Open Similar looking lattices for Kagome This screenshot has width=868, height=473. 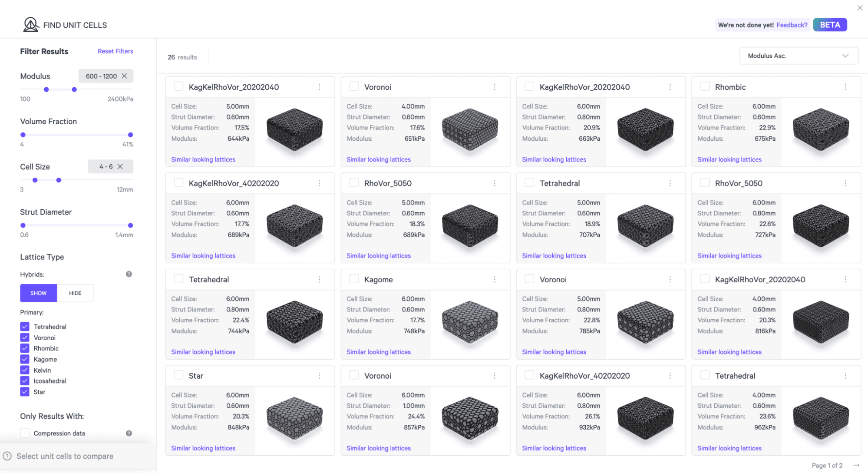[x=378, y=352]
